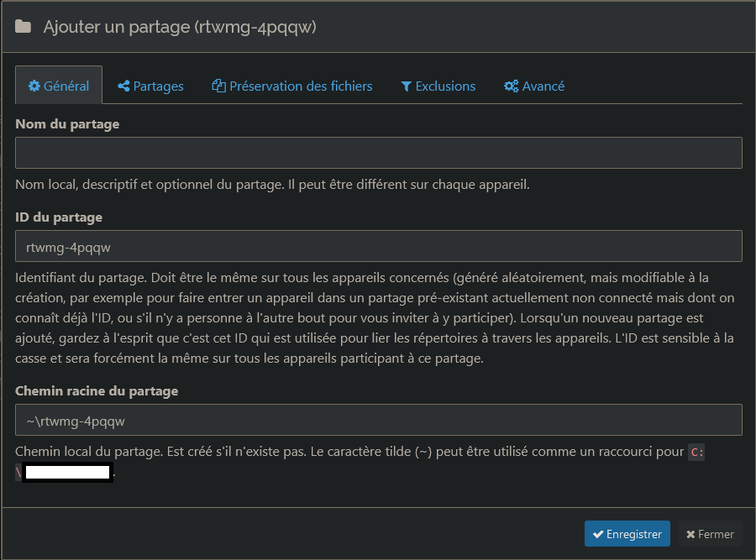
Task: Click the copy icon beside Préservation des fichiers
Action: click(219, 86)
